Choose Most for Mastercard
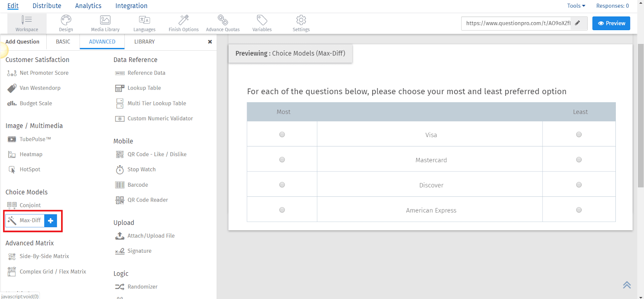 point(282,160)
